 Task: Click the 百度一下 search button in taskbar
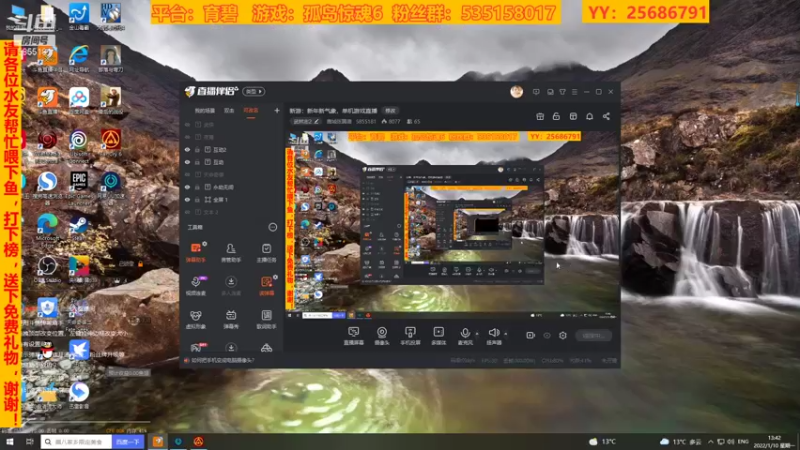pyautogui.click(x=128, y=442)
